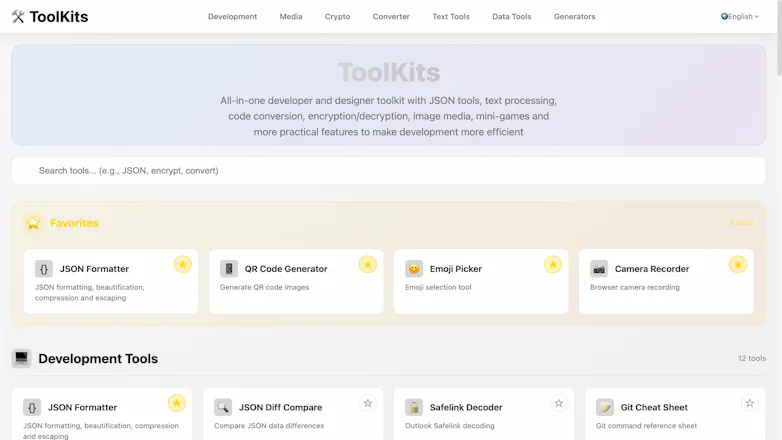Open the JSON Diff Compare tool
The image size is (782, 440).
click(280, 407)
